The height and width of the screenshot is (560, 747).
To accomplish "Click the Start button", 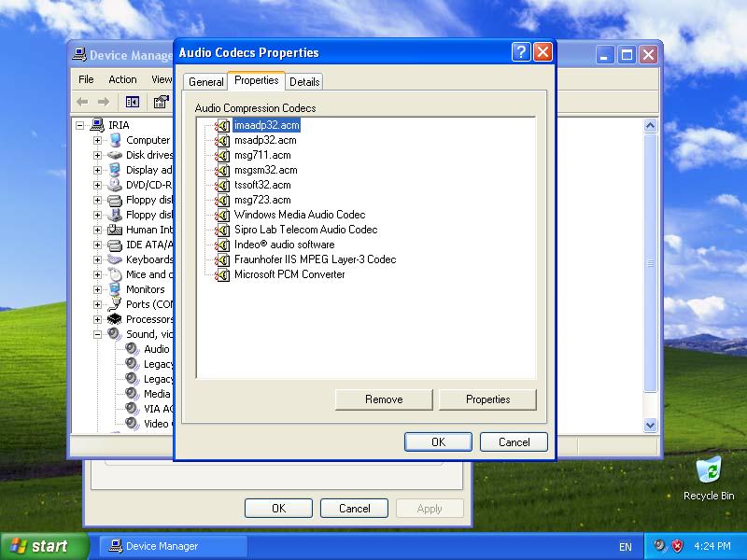I will pos(44,546).
